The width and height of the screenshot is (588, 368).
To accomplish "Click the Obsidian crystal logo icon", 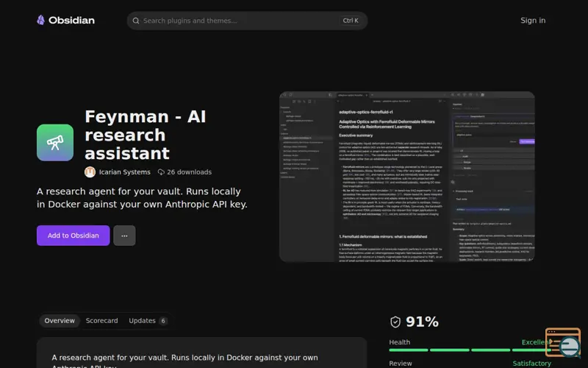I will click(41, 21).
